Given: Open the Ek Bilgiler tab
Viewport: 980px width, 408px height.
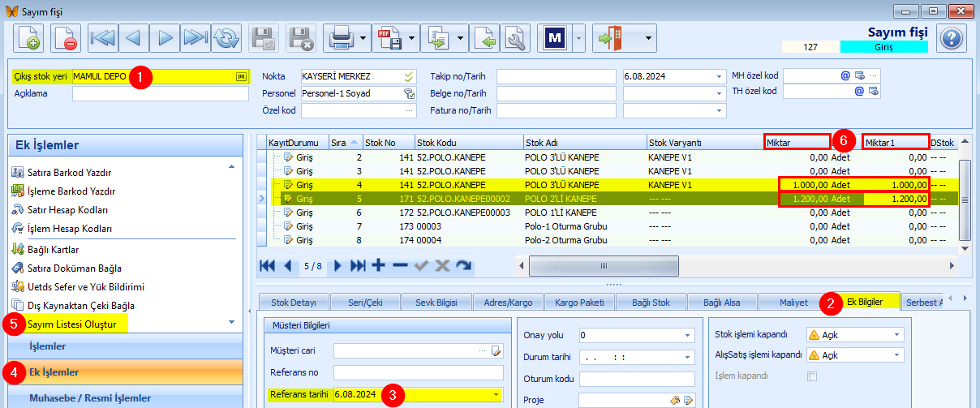Looking at the screenshot, I should click(864, 302).
